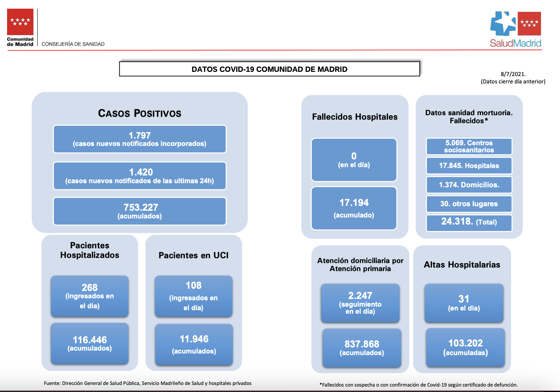Viewport: 560px width, 392px height.
Task: Click the 1.420 casos ultimas 24h box
Action: click(x=140, y=176)
